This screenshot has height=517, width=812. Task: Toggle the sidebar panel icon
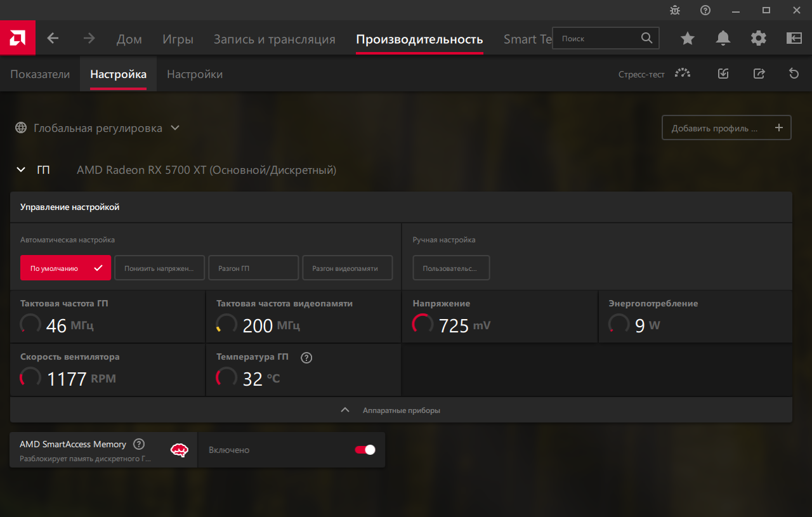point(794,39)
